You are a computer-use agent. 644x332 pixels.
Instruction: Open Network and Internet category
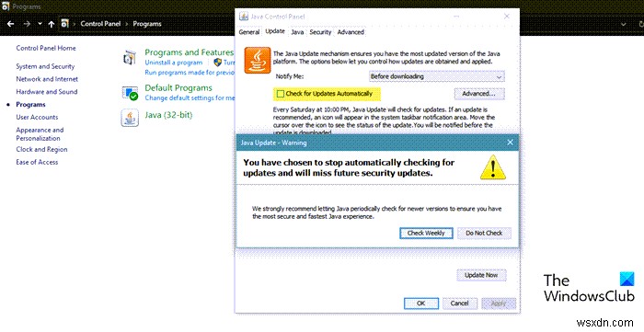[47, 79]
